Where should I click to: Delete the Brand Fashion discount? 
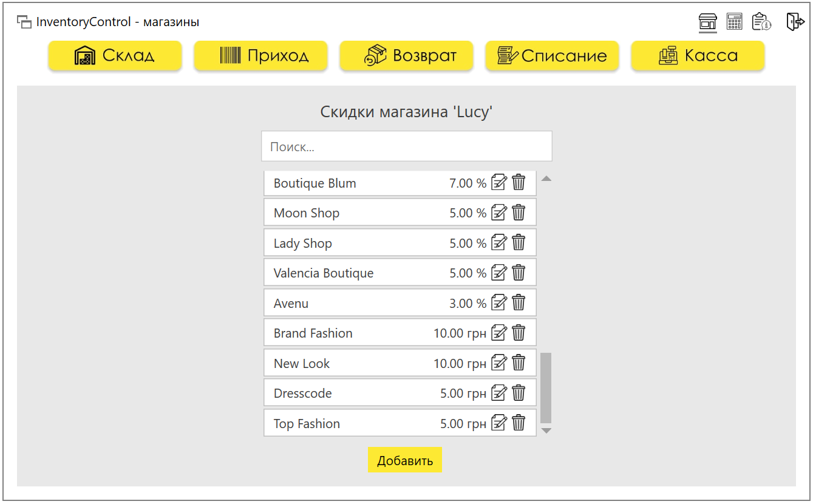(x=519, y=333)
